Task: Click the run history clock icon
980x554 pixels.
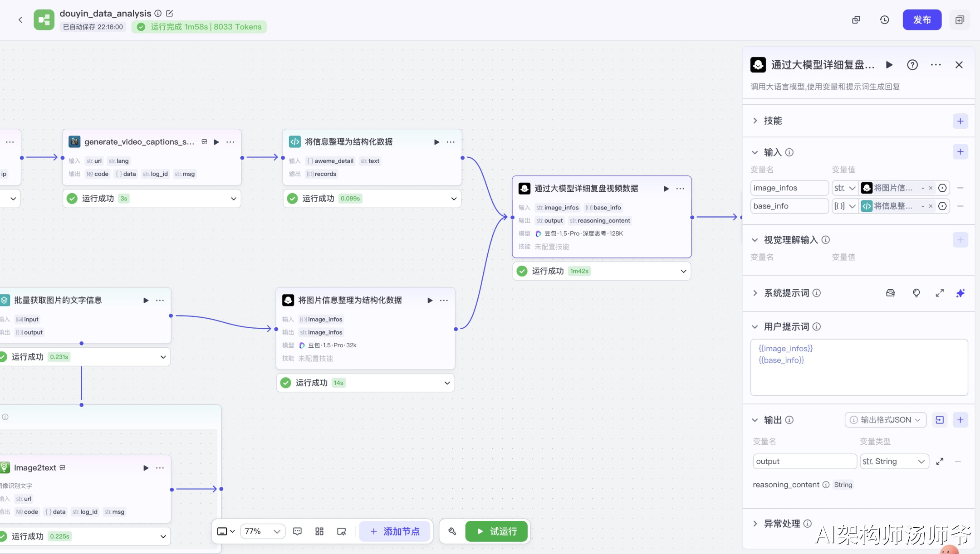Action: pyautogui.click(x=884, y=20)
